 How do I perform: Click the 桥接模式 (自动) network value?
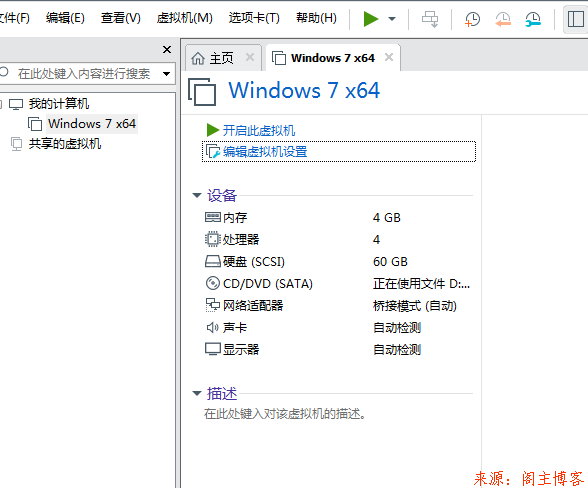click(415, 306)
